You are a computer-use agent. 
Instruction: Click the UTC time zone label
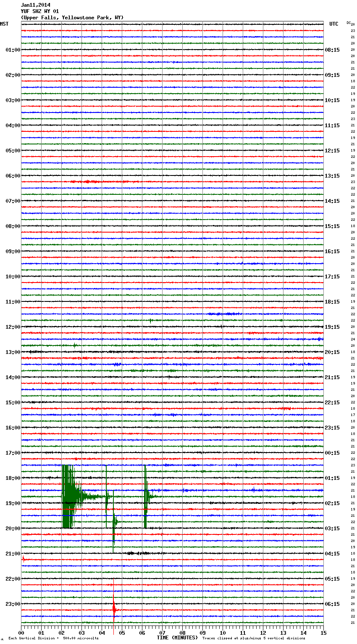(x=333, y=24)
